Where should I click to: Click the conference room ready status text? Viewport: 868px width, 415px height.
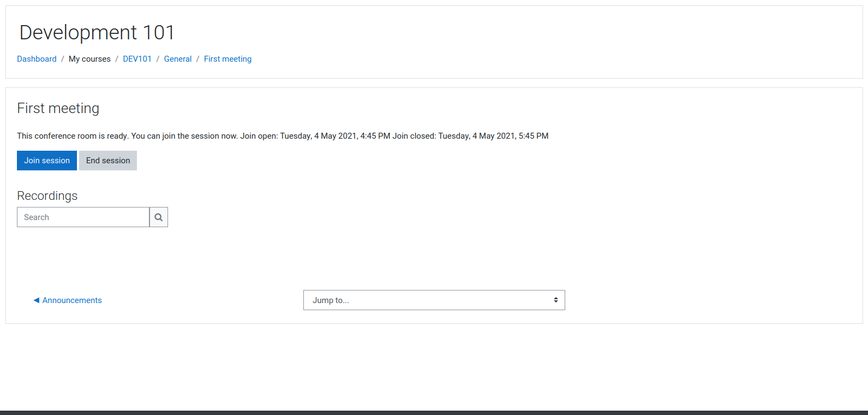click(283, 136)
